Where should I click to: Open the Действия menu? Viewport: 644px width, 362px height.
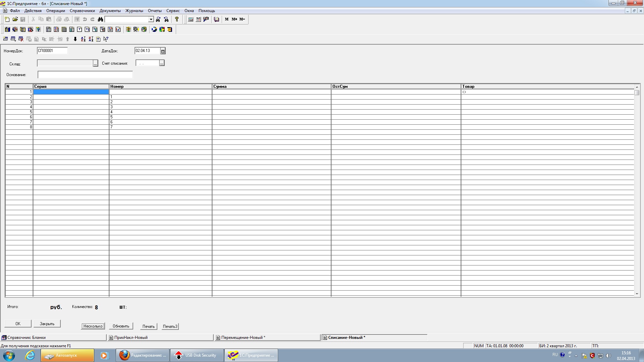tap(33, 11)
